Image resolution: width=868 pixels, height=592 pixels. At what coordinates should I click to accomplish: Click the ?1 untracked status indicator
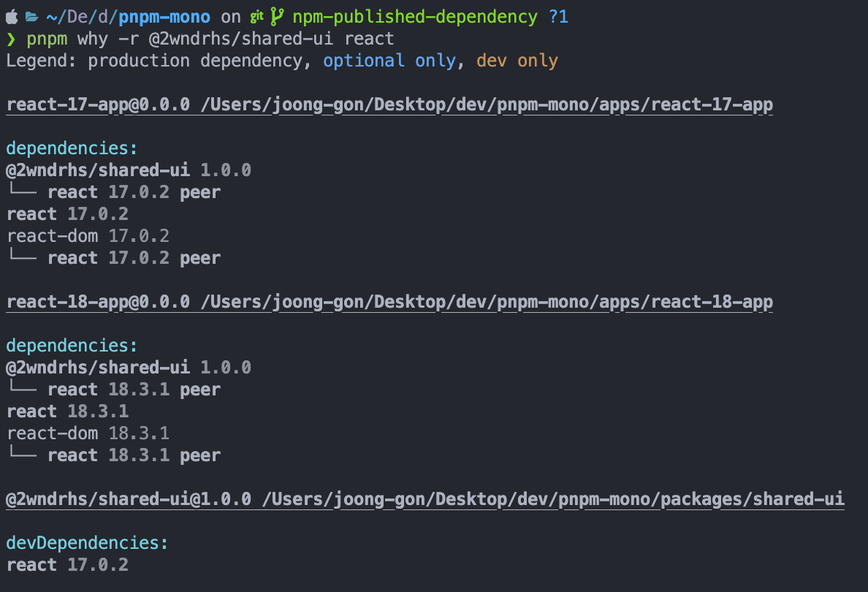[558, 17]
